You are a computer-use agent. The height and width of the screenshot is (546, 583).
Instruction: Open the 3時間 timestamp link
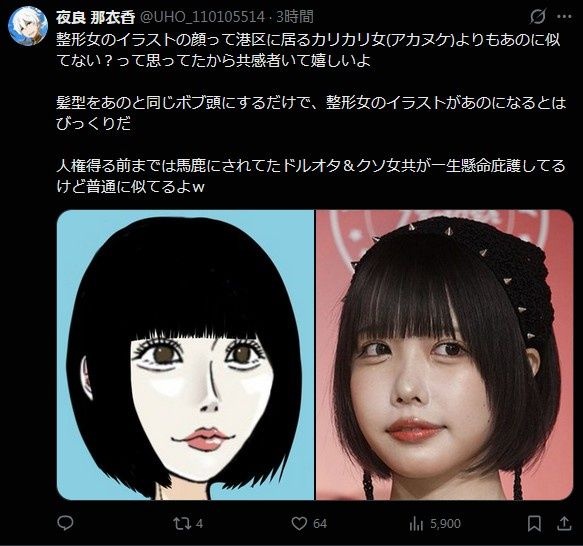click(x=294, y=17)
